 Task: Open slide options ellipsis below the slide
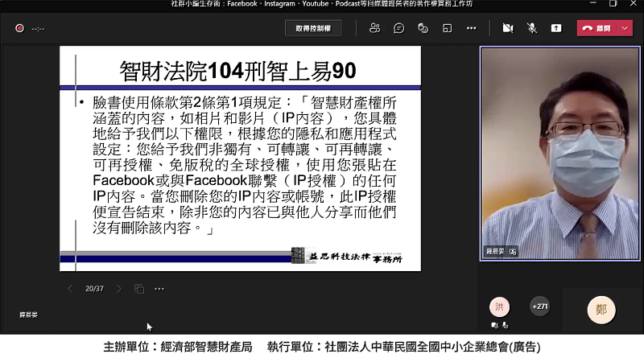point(159,289)
